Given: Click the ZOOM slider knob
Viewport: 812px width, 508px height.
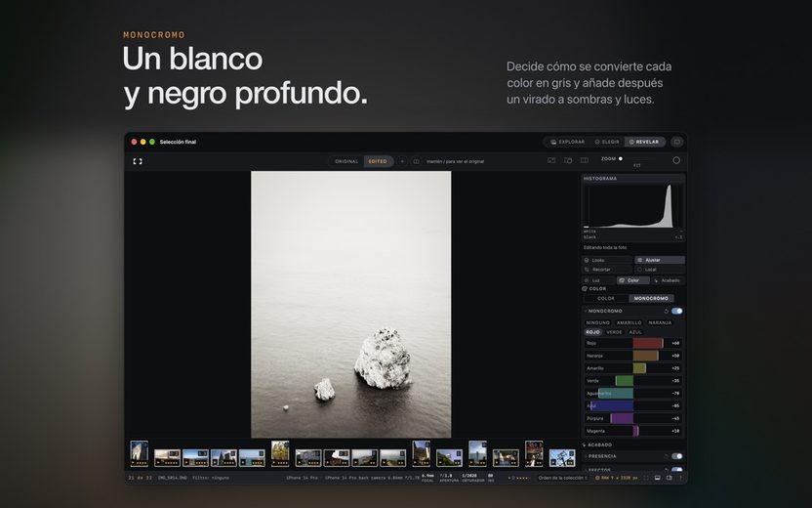Looking at the screenshot, I should 621,158.
